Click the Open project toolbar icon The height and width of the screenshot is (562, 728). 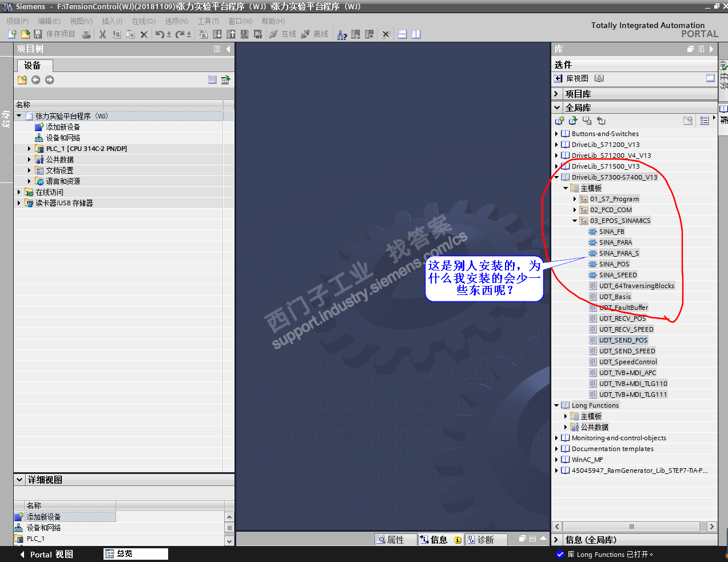point(25,34)
